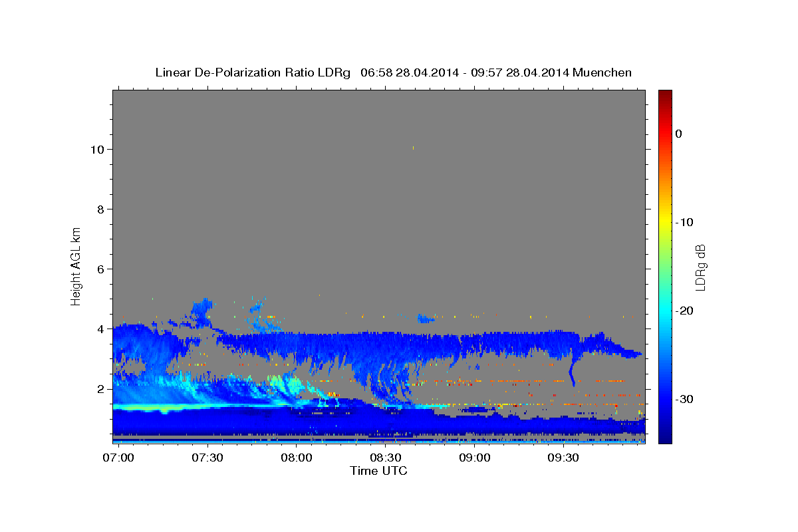Viewport: 798px width, 532px height.
Task: Click the 07:00 time tick label
Action: (x=119, y=458)
